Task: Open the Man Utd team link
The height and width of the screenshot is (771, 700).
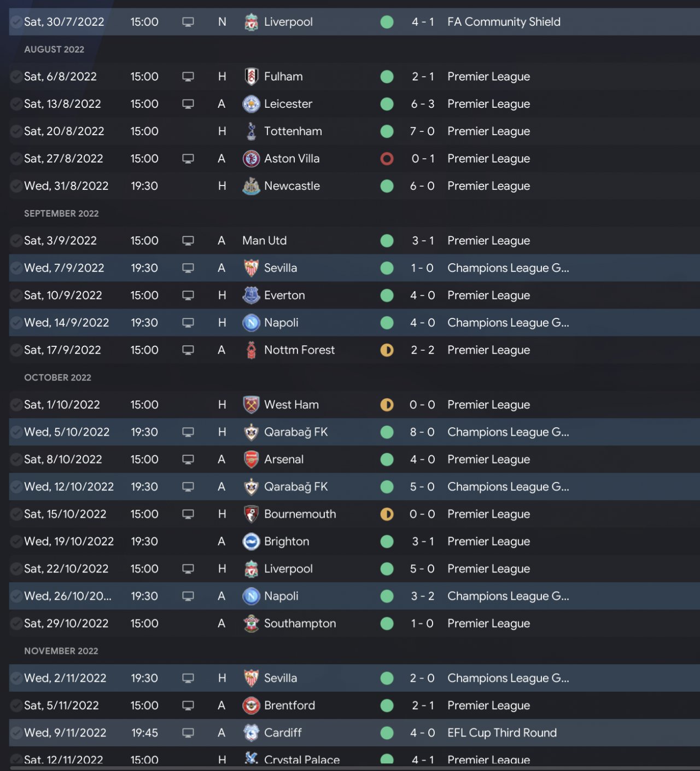Action: 264,241
